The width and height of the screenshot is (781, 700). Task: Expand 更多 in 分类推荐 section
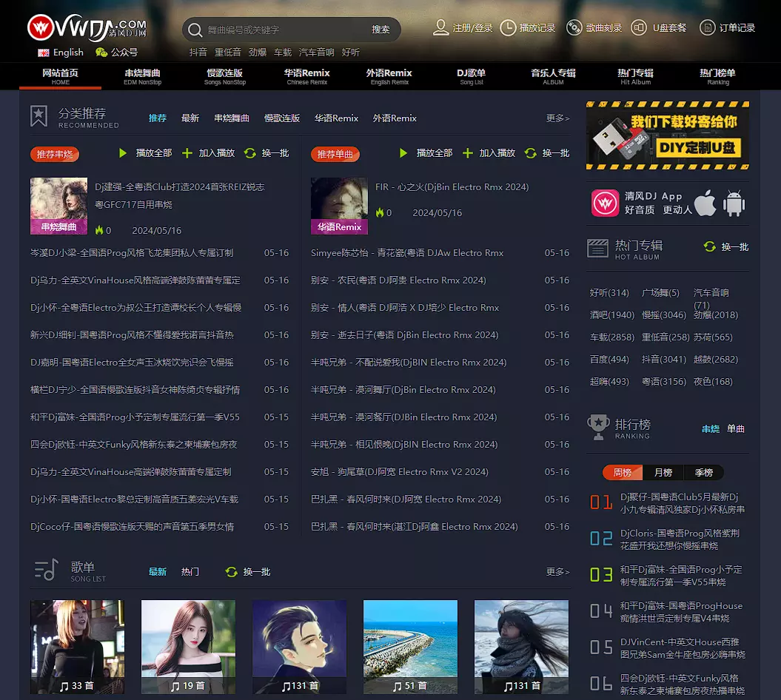pos(557,118)
